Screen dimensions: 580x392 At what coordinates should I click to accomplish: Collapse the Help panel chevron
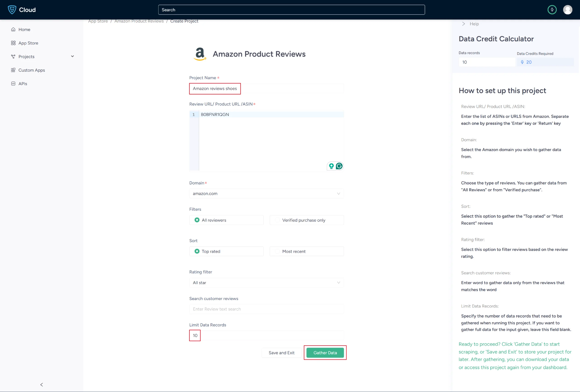(464, 24)
